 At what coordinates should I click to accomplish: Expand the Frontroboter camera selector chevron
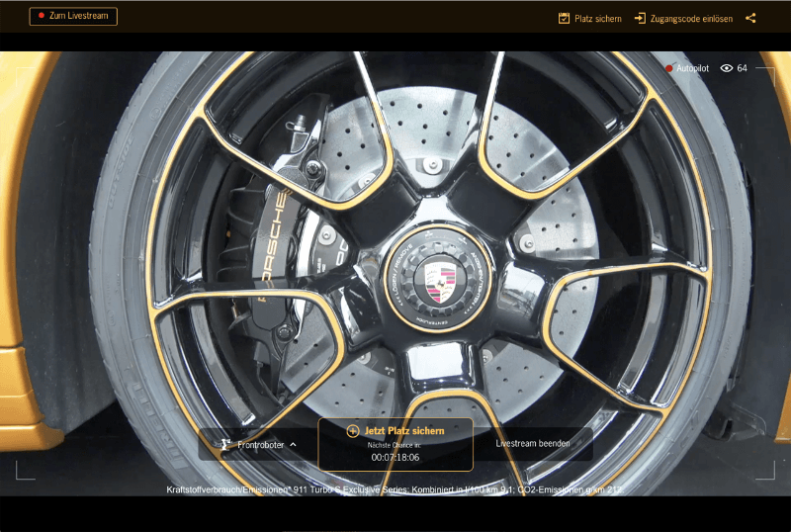pyautogui.click(x=293, y=444)
